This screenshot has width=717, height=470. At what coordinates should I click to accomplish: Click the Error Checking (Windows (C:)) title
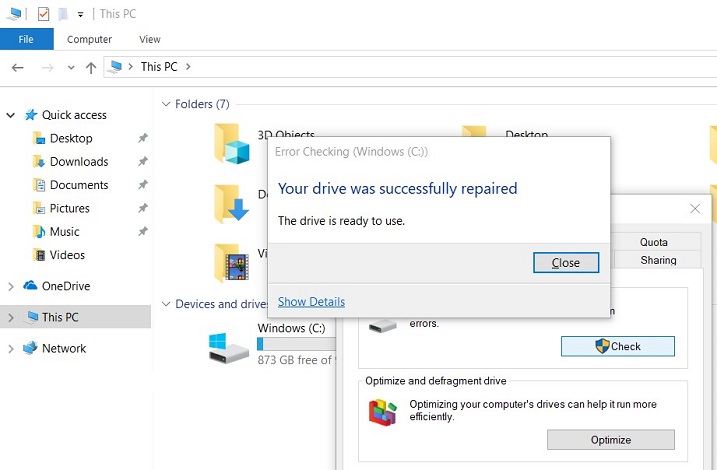(351, 152)
